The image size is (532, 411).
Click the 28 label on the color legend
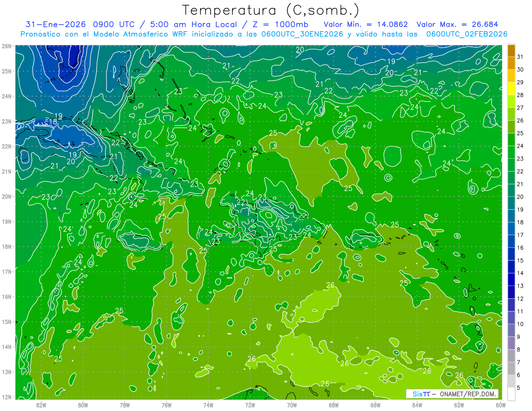click(520, 95)
